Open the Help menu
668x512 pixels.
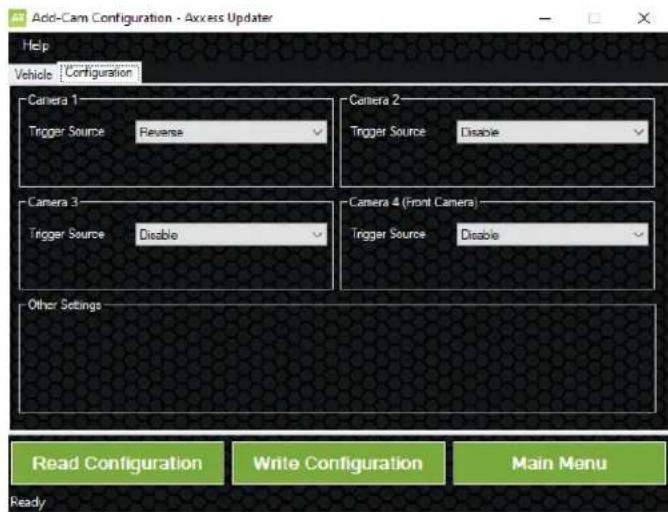[36, 46]
